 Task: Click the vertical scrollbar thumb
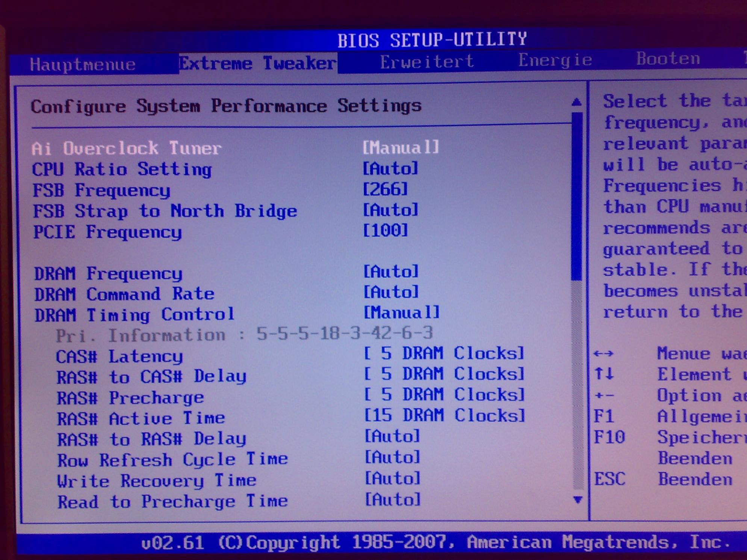(576, 195)
